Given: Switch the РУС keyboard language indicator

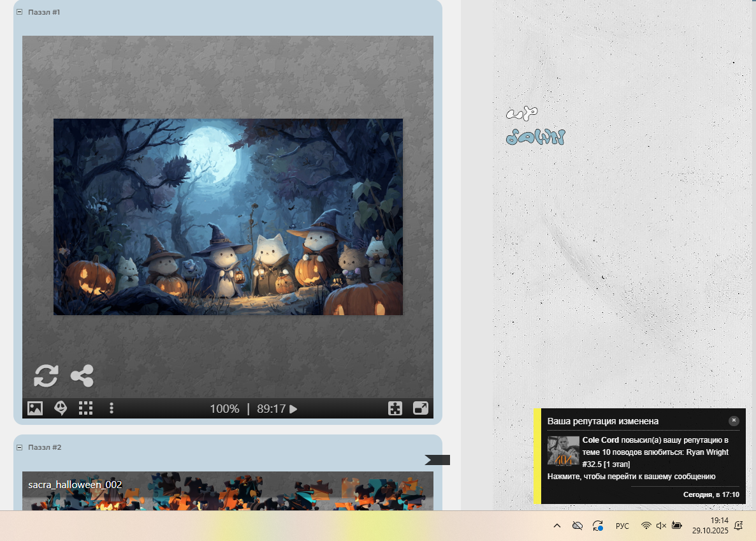Looking at the screenshot, I should (622, 526).
